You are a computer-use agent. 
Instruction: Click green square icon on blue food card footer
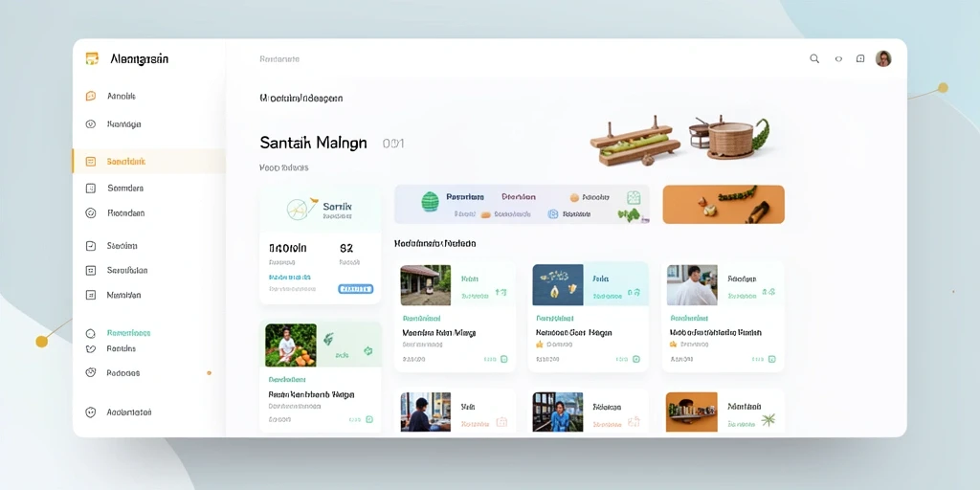[x=636, y=360]
